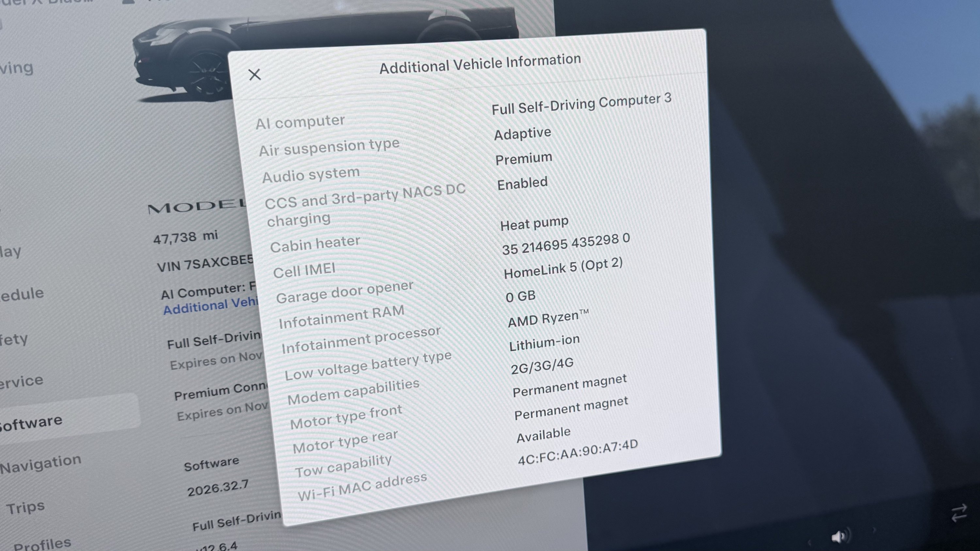Tap the swap arrows icon
Viewport: 980px width, 551px height.
959,513
